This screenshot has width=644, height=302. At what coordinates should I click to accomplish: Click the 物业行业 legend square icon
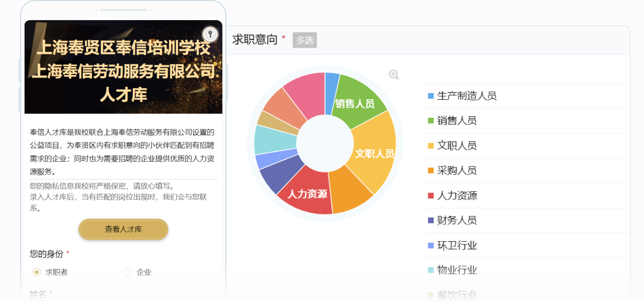(x=431, y=270)
